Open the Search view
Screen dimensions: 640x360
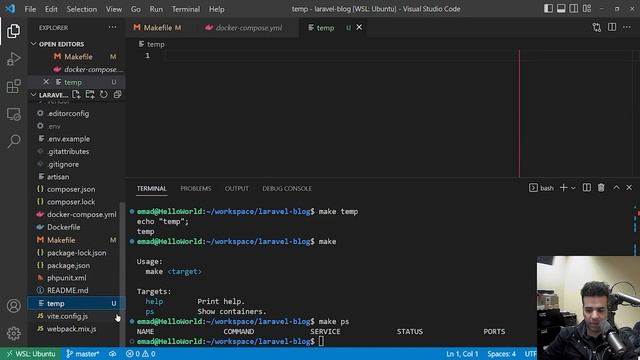click(x=13, y=141)
